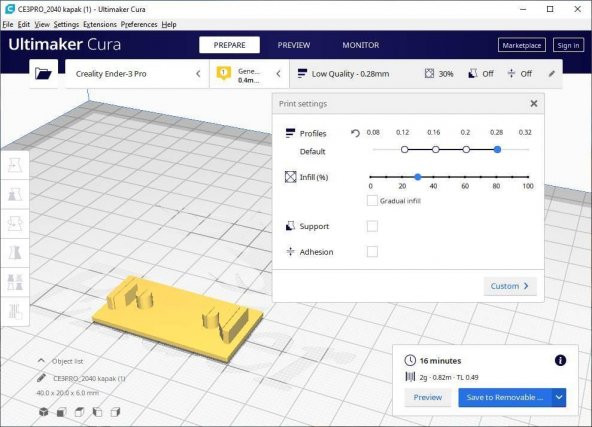The width and height of the screenshot is (592, 427).
Task: Open the Extensions menu
Action: (x=100, y=24)
